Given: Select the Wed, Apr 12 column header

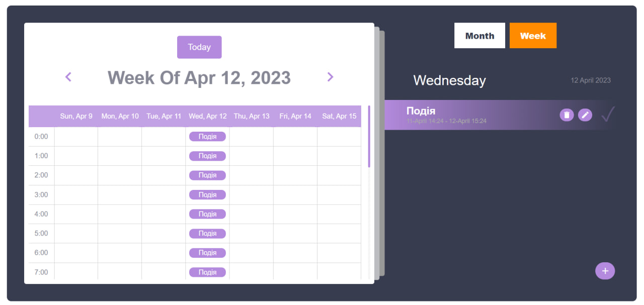Looking at the screenshot, I should tap(207, 116).
